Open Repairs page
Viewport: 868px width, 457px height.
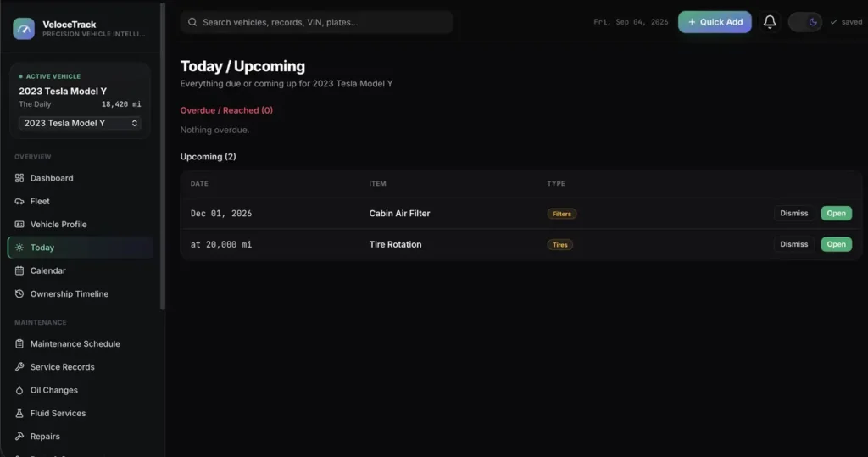(x=81, y=437)
